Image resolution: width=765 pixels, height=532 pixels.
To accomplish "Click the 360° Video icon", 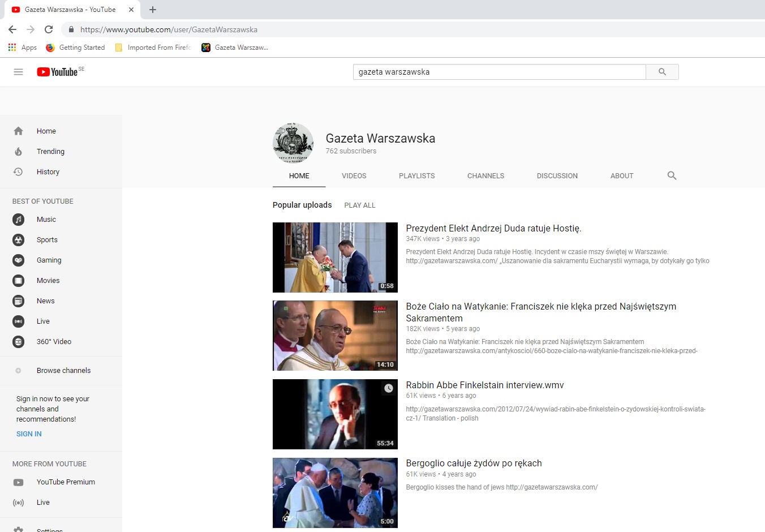I will [x=18, y=342].
